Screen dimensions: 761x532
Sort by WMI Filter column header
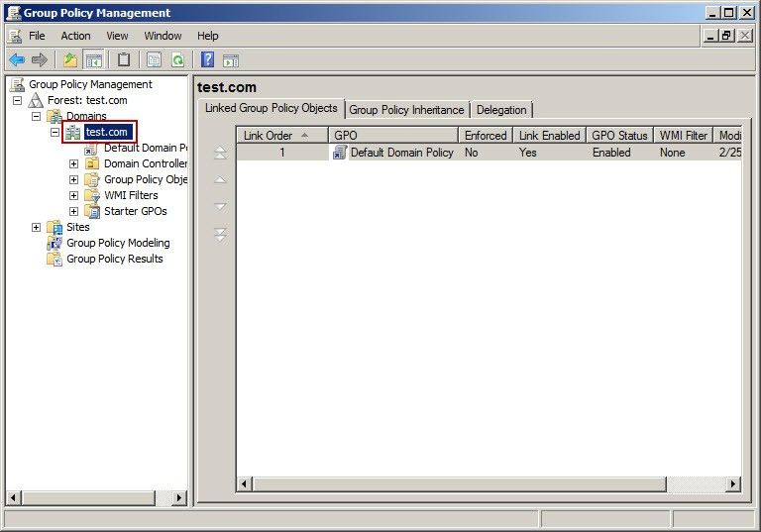pos(684,136)
